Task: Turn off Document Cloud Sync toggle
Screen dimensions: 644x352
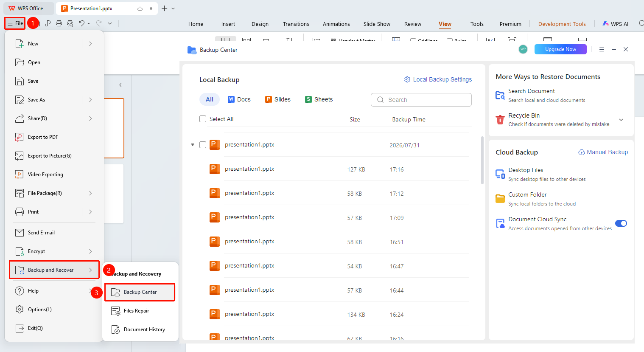Action: coord(621,223)
